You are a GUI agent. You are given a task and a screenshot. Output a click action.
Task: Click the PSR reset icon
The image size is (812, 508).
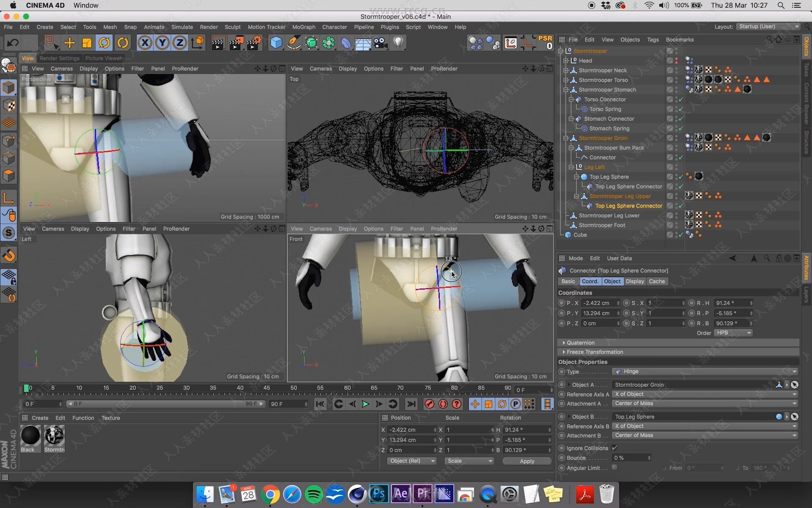(545, 42)
